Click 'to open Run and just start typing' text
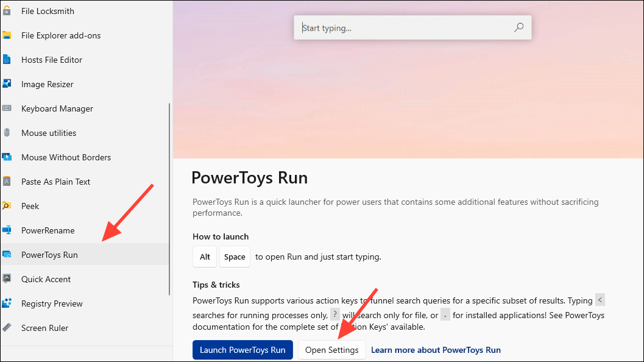Screen dimensions: 644x362 (318, 257)
